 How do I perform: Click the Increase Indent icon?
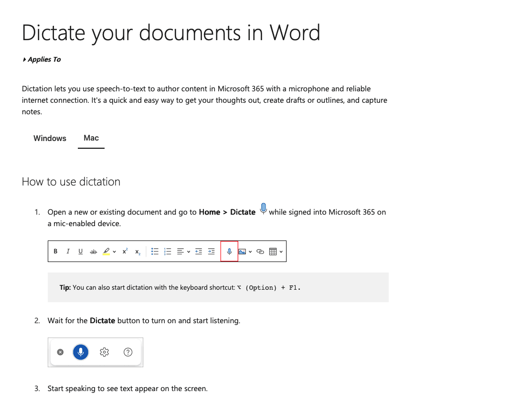211,251
